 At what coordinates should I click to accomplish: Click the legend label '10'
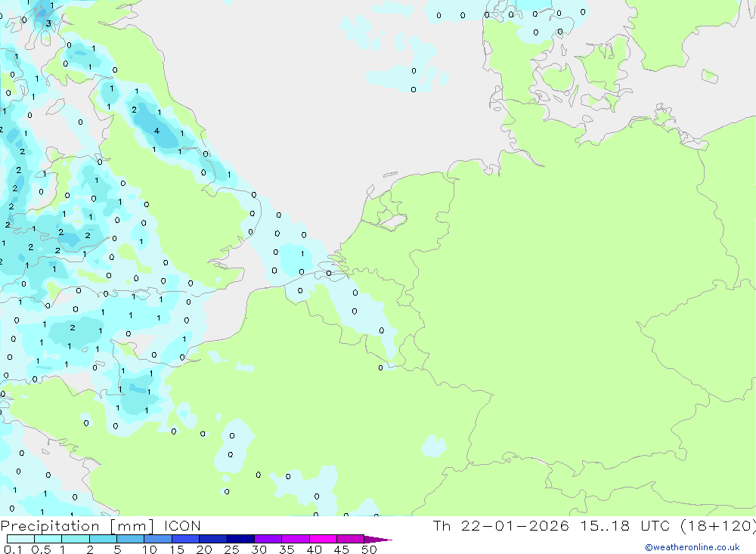click(x=149, y=549)
